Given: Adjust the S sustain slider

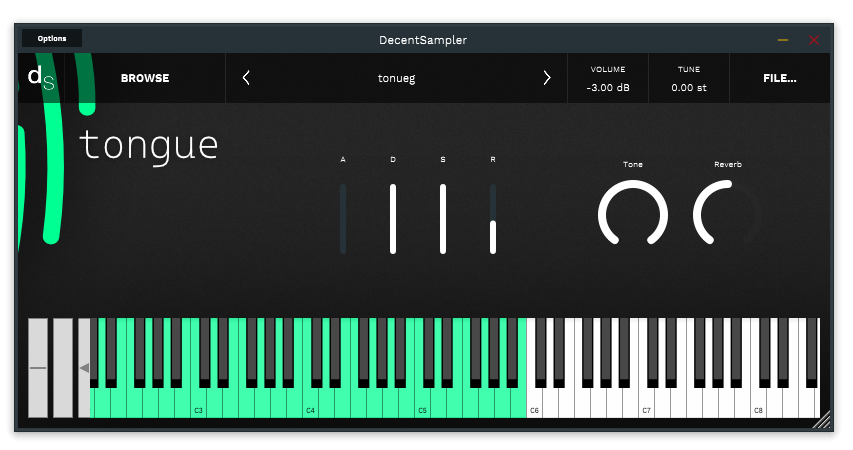Looking at the screenshot, I should point(443,219).
